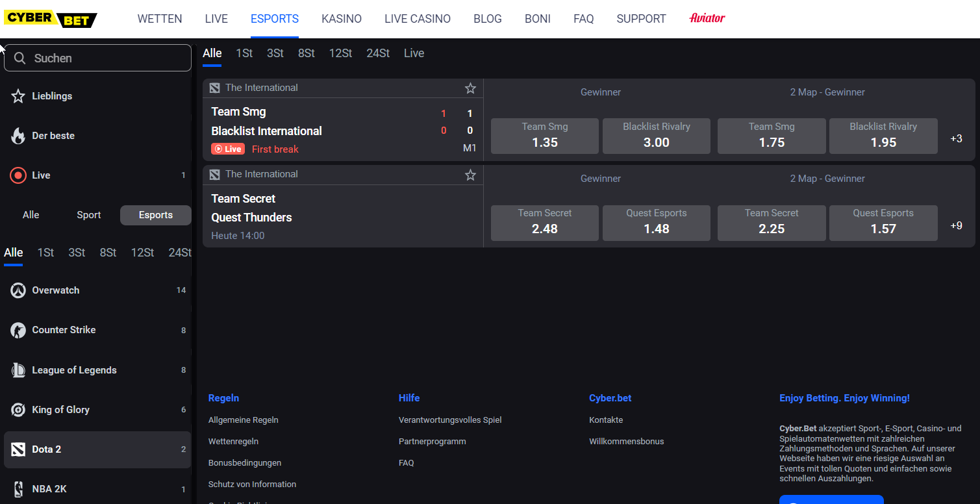This screenshot has width=980, height=504.
Task: Open the Overwatch category icon
Action: [x=18, y=290]
